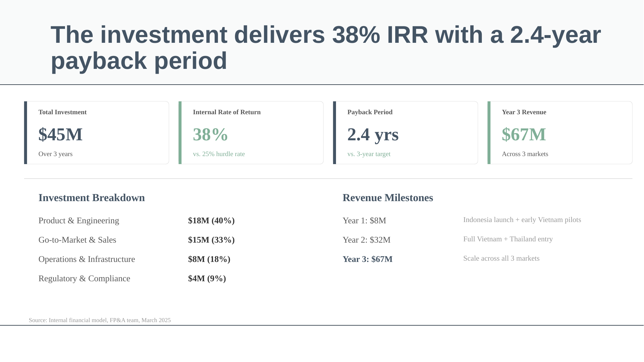Select the Product & Engineering line item
The image size is (644, 362).
click(79, 221)
